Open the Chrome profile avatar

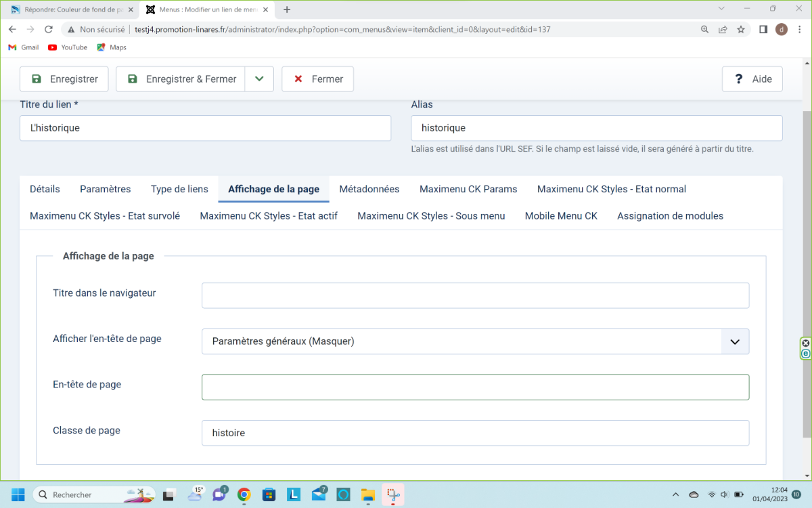[x=782, y=30]
